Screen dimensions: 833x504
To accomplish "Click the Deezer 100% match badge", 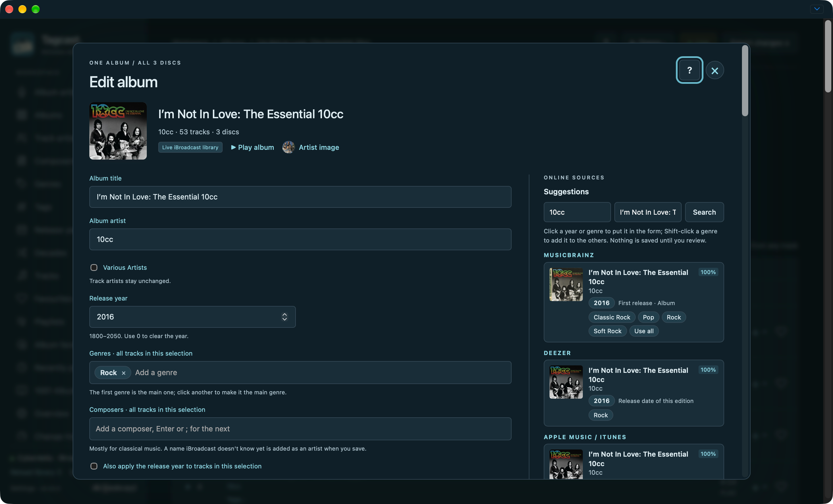I will [708, 370].
